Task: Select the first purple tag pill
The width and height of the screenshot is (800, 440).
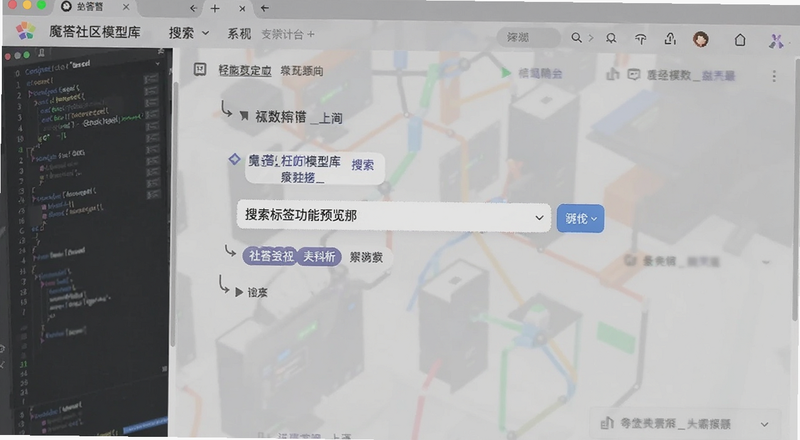Action: pos(270,256)
